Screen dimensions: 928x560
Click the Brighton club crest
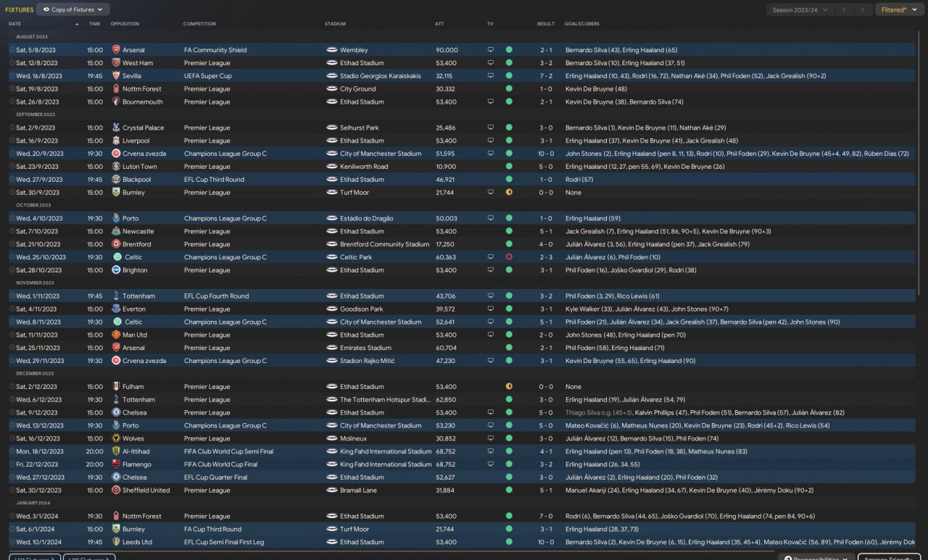(x=116, y=270)
